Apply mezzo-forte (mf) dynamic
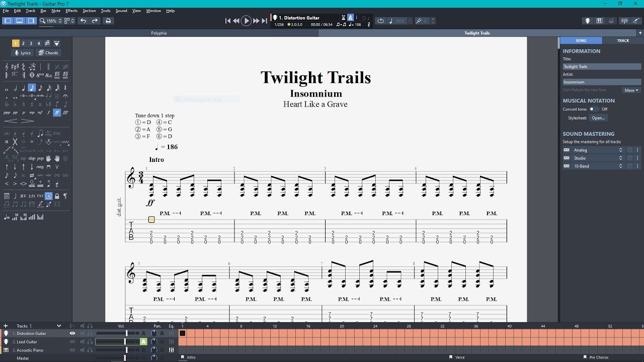 pyautogui.click(x=40, y=113)
